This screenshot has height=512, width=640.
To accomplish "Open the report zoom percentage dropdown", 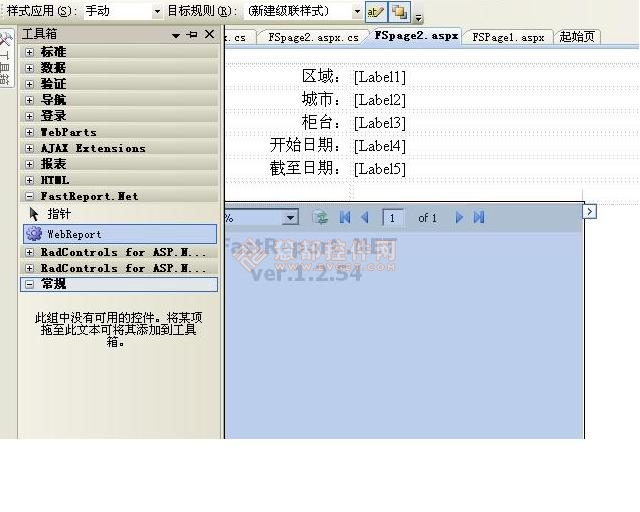I will [290, 217].
